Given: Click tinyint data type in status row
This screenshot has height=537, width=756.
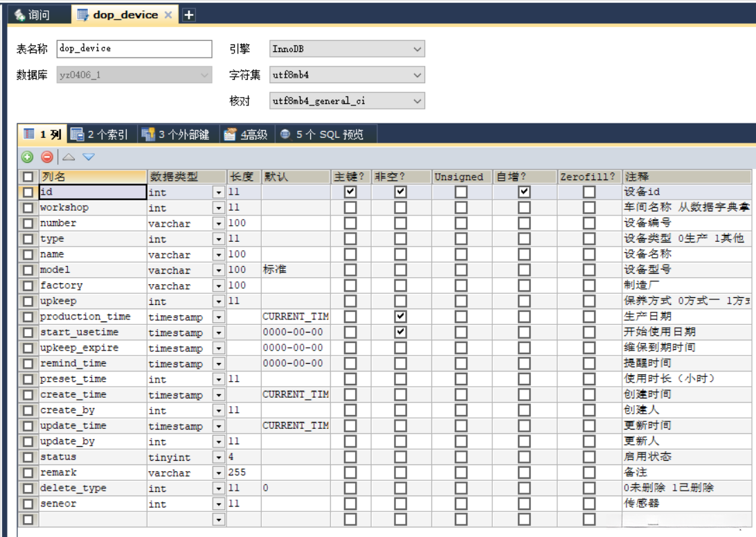Looking at the screenshot, I should click(169, 457).
